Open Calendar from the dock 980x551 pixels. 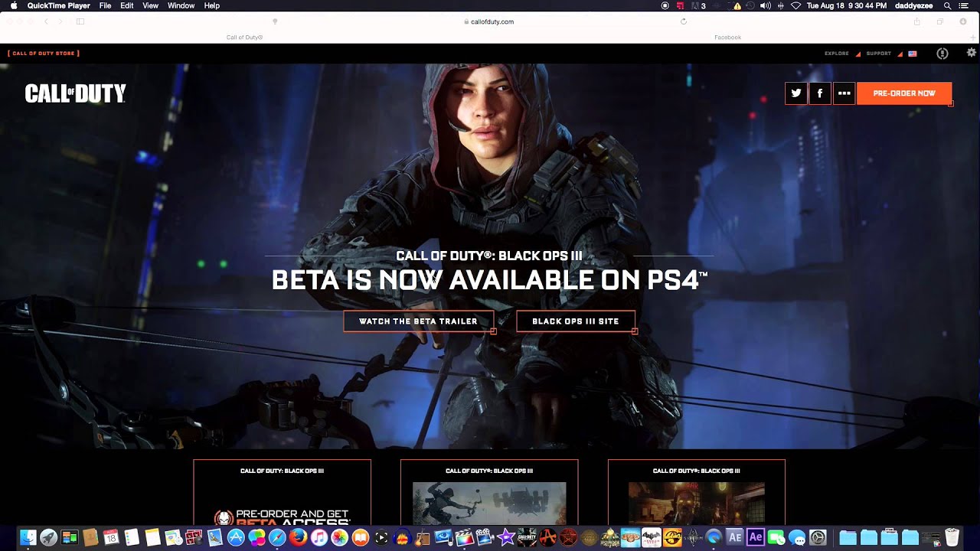(x=111, y=537)
